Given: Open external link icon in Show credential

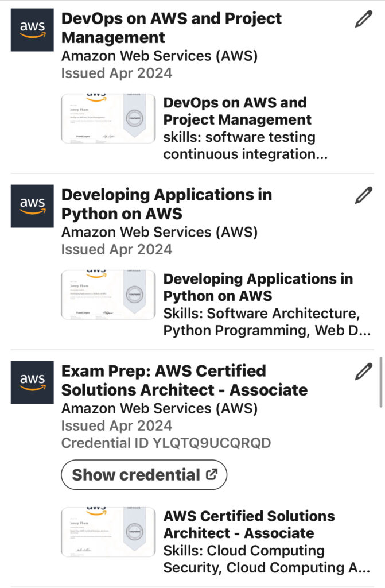Looking at the screenshot, I should [212, 474].
